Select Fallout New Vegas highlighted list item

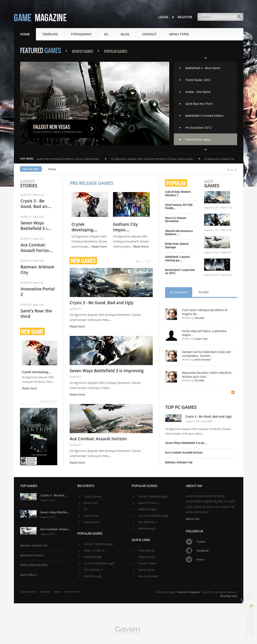pos(205,139)
